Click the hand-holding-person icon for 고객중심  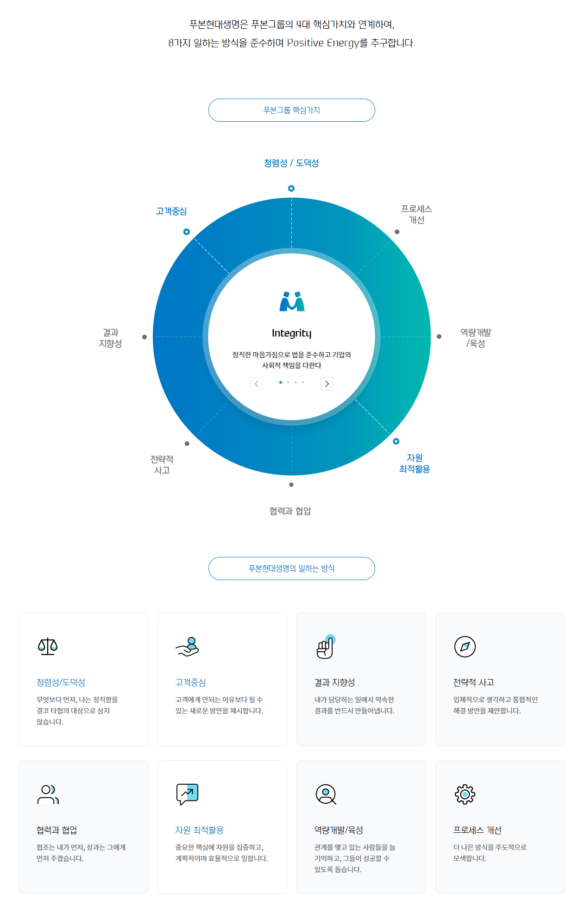(187, 647)
